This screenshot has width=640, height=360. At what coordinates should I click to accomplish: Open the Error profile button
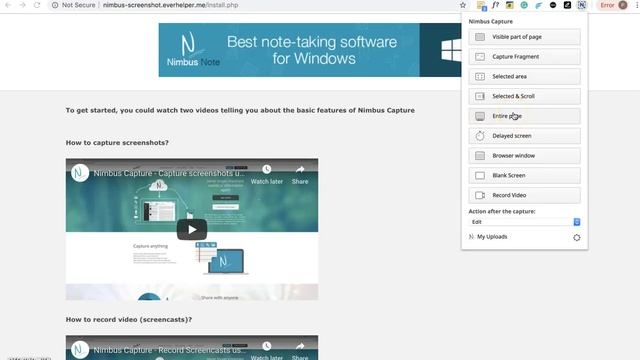pyautogui.click(x=613, y=5)
